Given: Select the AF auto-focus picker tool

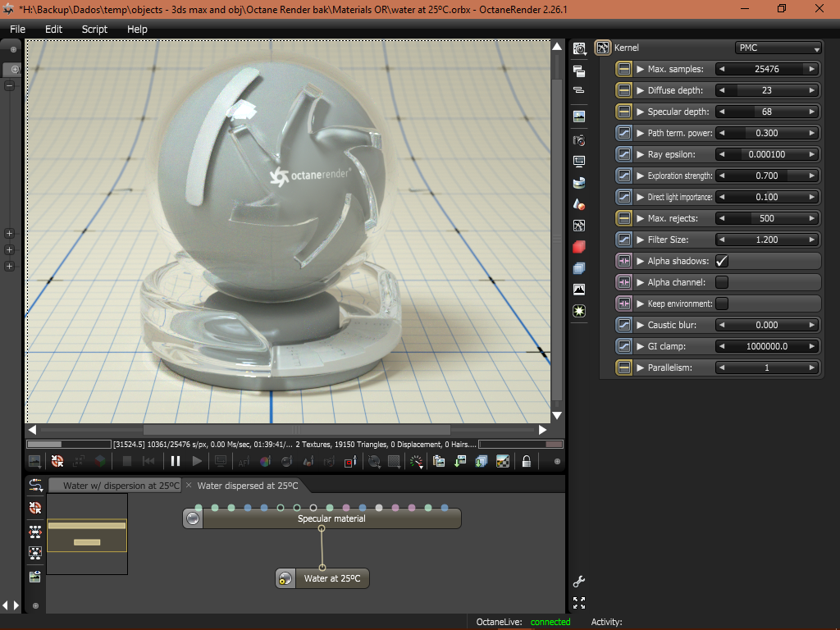Looking at the screenshot, I should point(244,461).
